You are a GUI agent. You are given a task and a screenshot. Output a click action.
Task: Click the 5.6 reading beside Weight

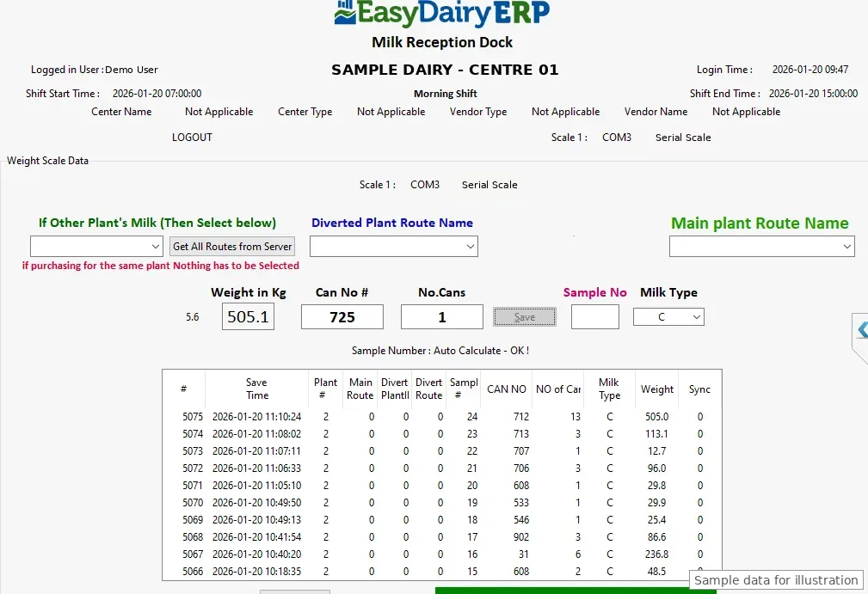(192, 317)
